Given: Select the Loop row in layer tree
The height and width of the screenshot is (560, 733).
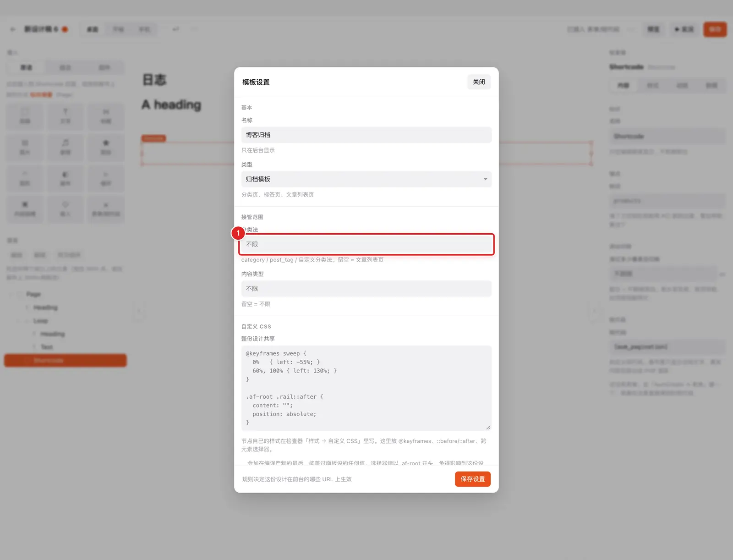Looking at the screenshot, I should [66, 321].
